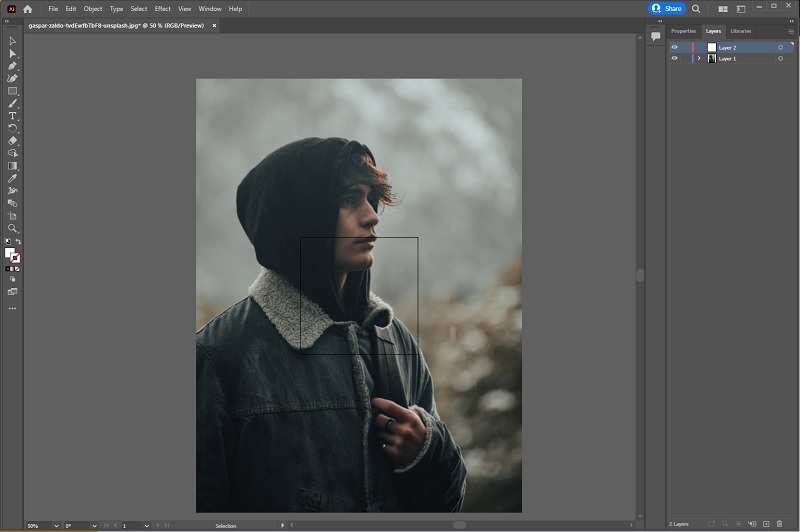The height and width of the screenshot is (532, 800).
Task: Toggle Layer 1 target circle
Action: pyautogui.click(x=780, y=59)
